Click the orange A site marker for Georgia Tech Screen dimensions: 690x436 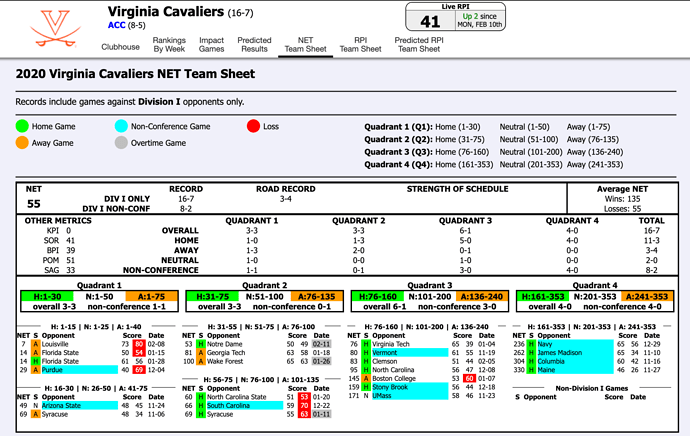click(x=200, y=353)
